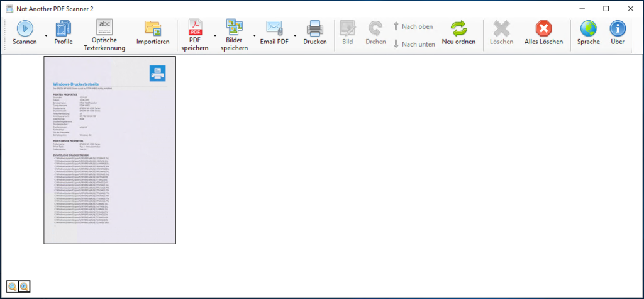Zoom out thumbnails with minus magnifier
Viewport: 644px width, 299px height.
[12, 286]
